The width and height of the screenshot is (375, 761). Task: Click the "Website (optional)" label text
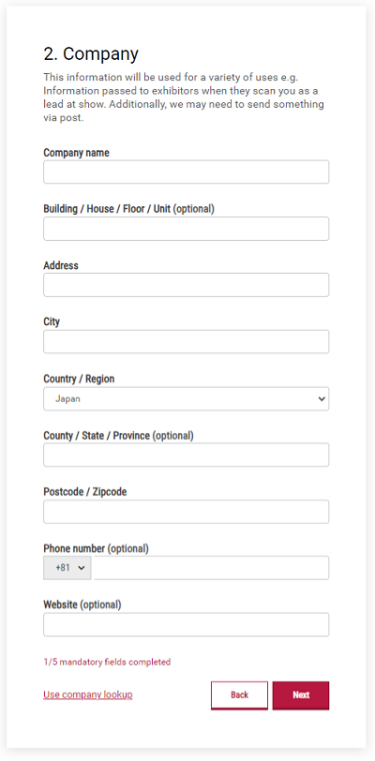coord(82,605)
